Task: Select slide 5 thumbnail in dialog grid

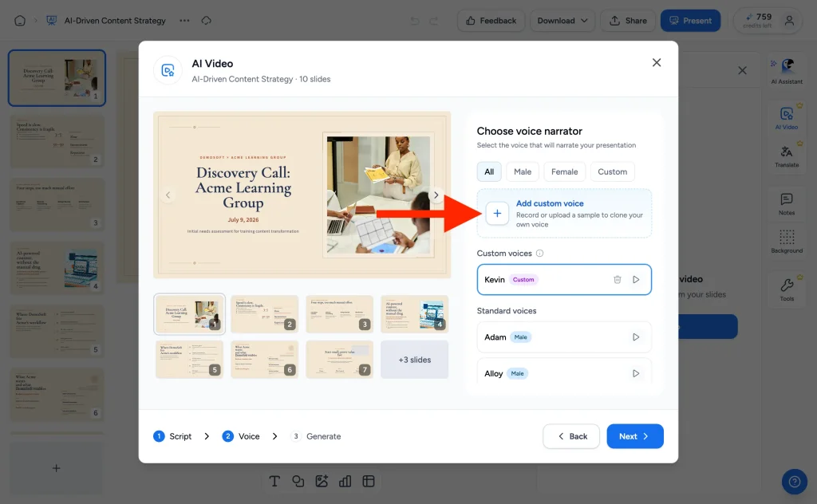Action: pyautogui.click(x=190, y=359)
